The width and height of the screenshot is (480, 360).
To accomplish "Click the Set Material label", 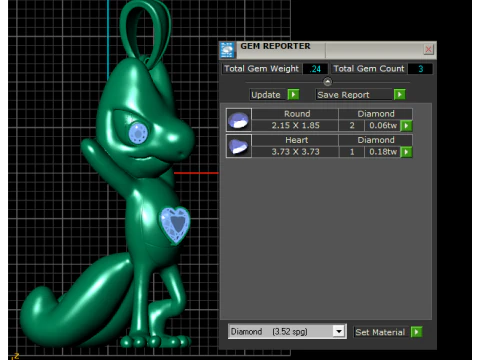I will click(380, 332).
